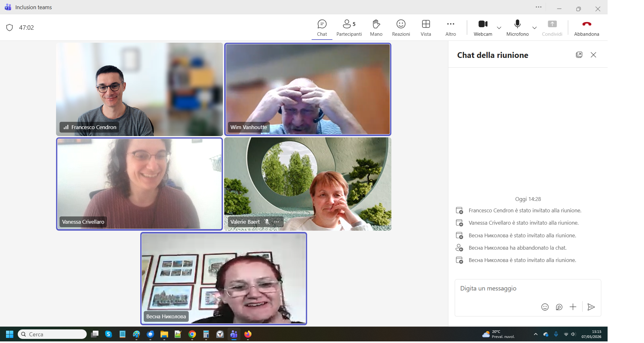
Task: Select Francesco Cendron video tile
Action: [x=139, y=89]
